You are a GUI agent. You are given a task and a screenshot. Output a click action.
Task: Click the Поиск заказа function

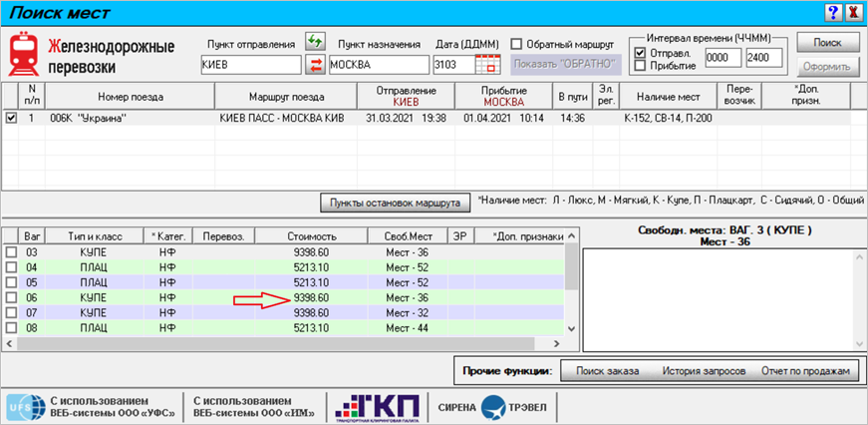(608, 371)
